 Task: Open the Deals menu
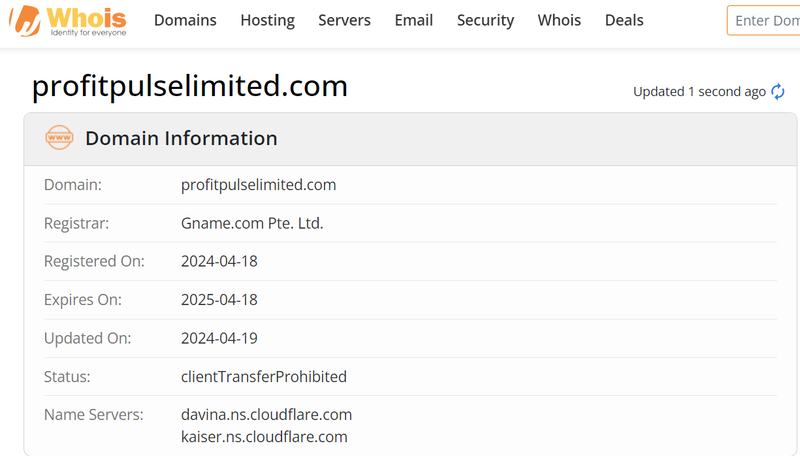pyautogui.click(x=624, y=20)
